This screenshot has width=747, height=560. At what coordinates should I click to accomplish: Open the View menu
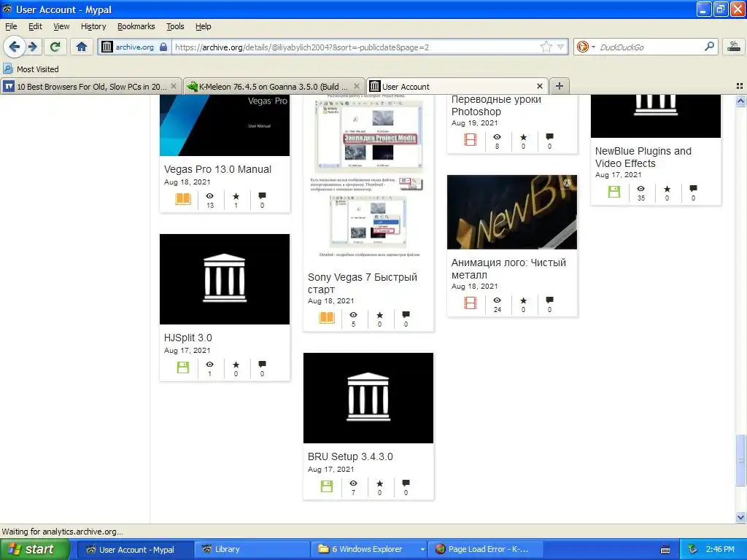pos(61,26)
